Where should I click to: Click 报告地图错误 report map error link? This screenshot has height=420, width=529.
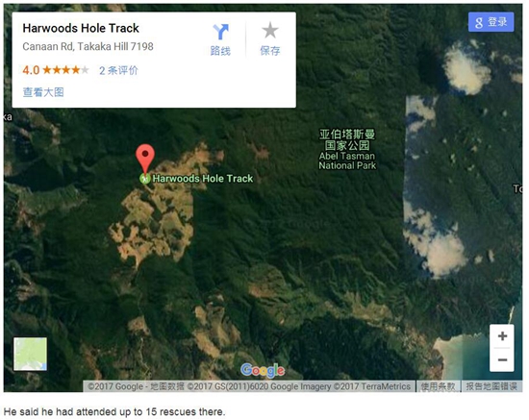[x=491, y=386]
